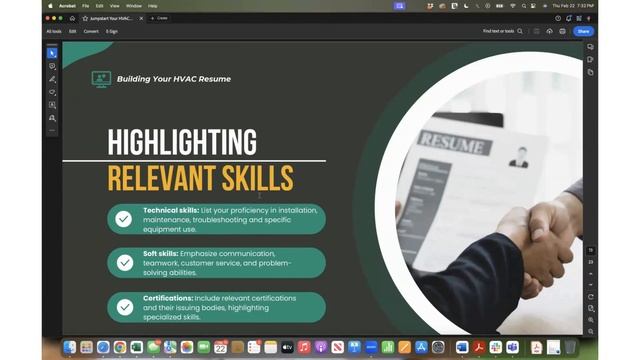The width and height of the screenshot is (640, 360).
Task: Click the checkmark beside Technical skills
Action: point(124,219)
